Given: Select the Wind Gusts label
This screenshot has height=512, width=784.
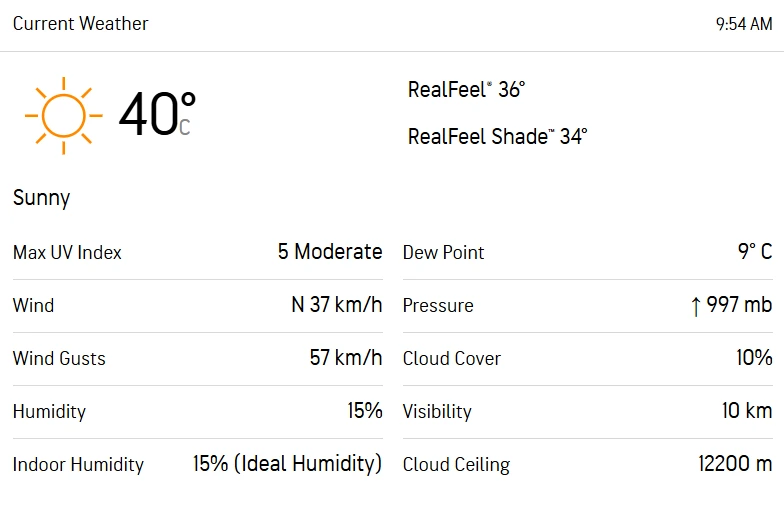Looking at the screenshot, I should point(59,358).
